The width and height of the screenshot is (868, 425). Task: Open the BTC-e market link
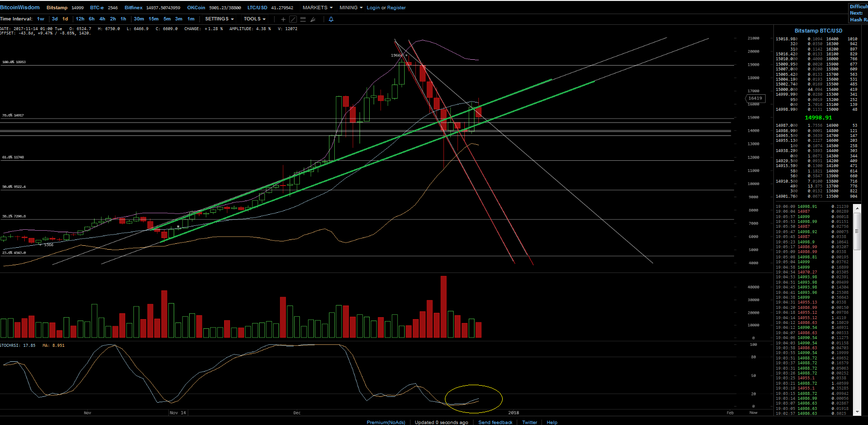[97, 8]
